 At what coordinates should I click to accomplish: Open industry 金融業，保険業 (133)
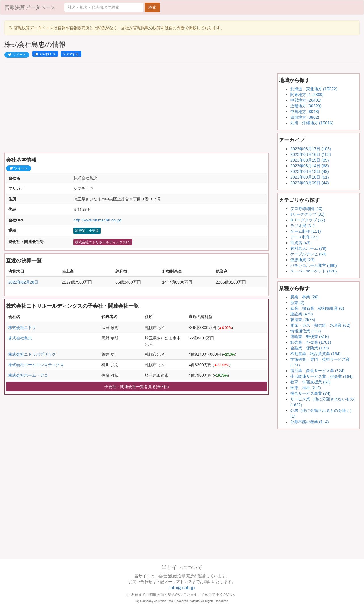(x=310, y=348)
